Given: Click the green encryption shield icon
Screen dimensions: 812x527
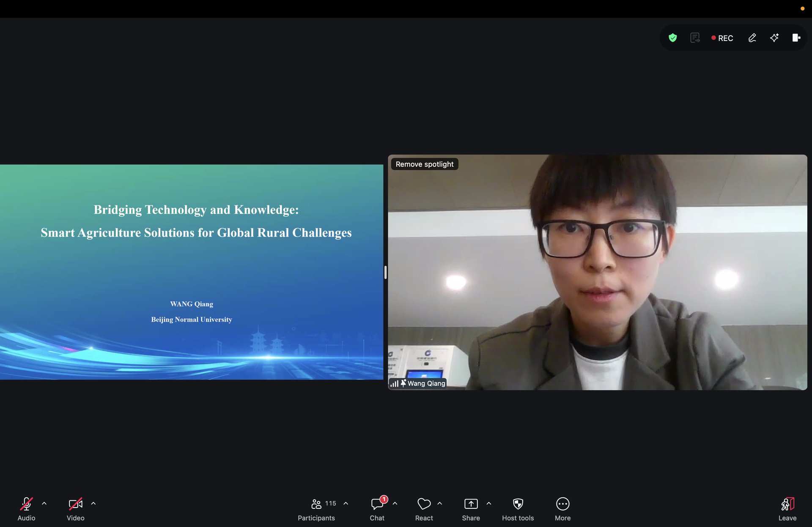Looking at the screenshot, I should pos(672,38).
